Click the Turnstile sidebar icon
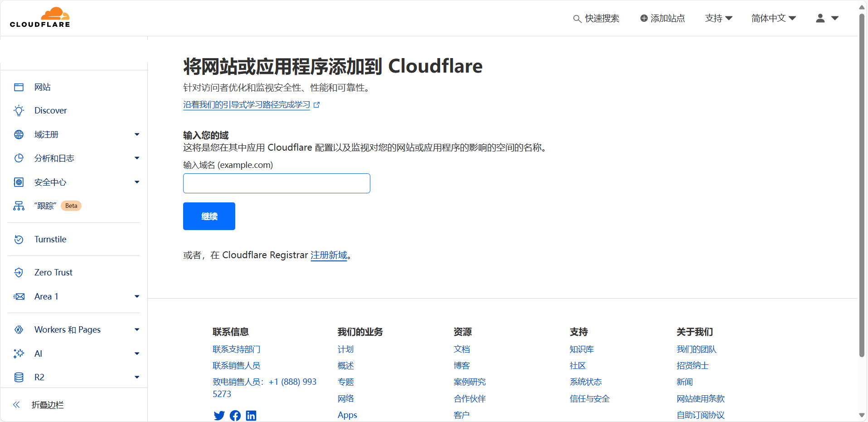868x422 pixels. click(19, 240)
